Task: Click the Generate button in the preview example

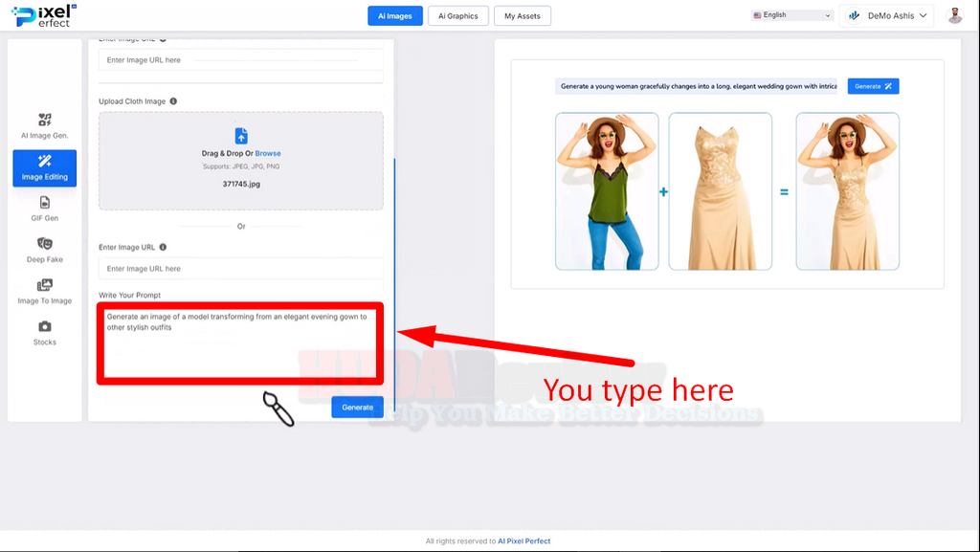Action: [873, 86]
